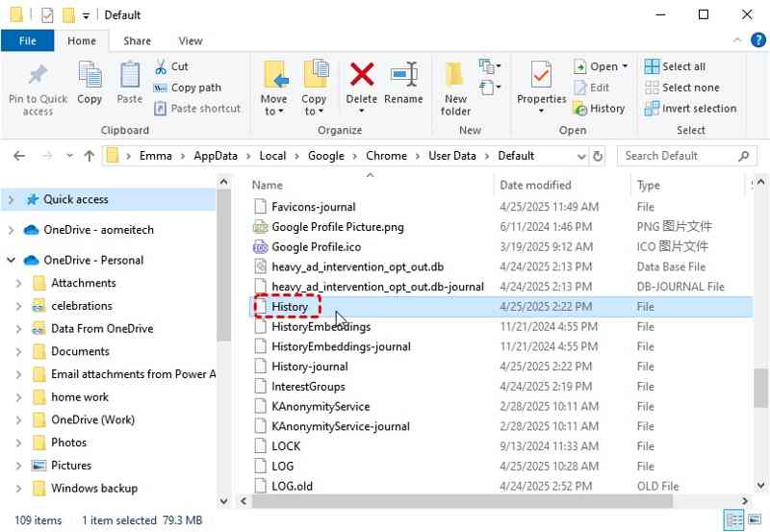Open the address bar history dropdown
770x532 pixels.
coord(581,157)
